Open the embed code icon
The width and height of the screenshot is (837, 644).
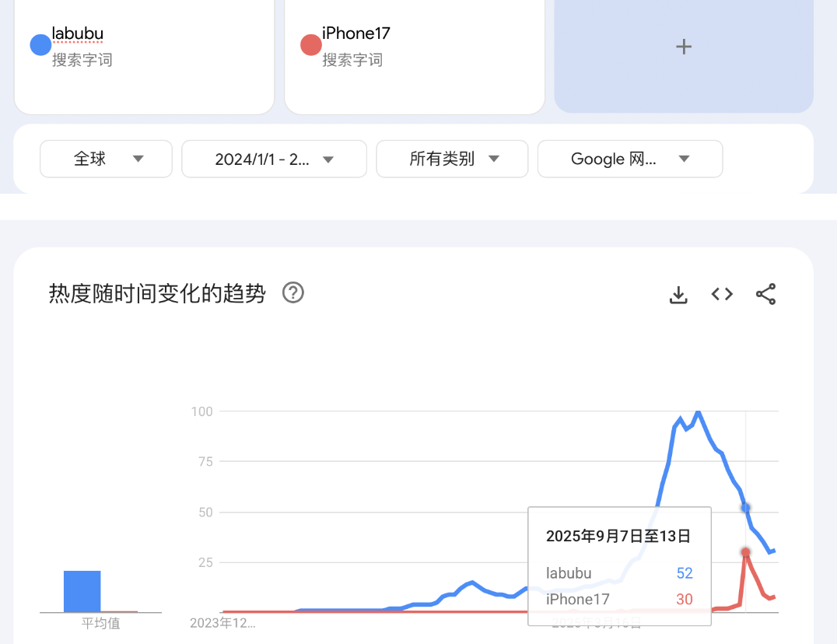[x=722, y=294]
